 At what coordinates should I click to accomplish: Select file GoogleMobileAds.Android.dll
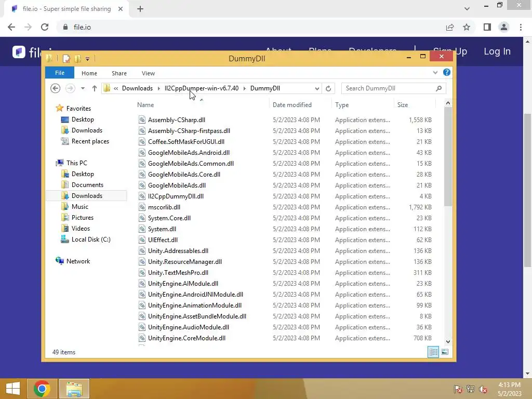point(189,153)
